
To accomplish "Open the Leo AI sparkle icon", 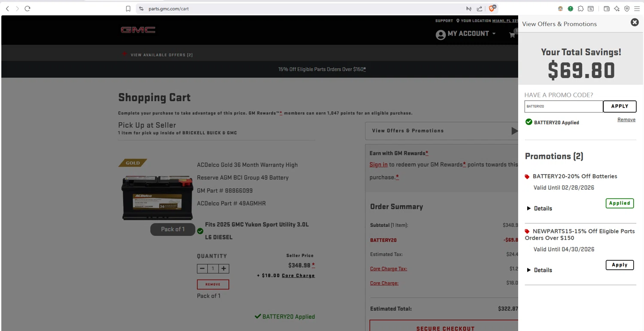I will [617, 9].
